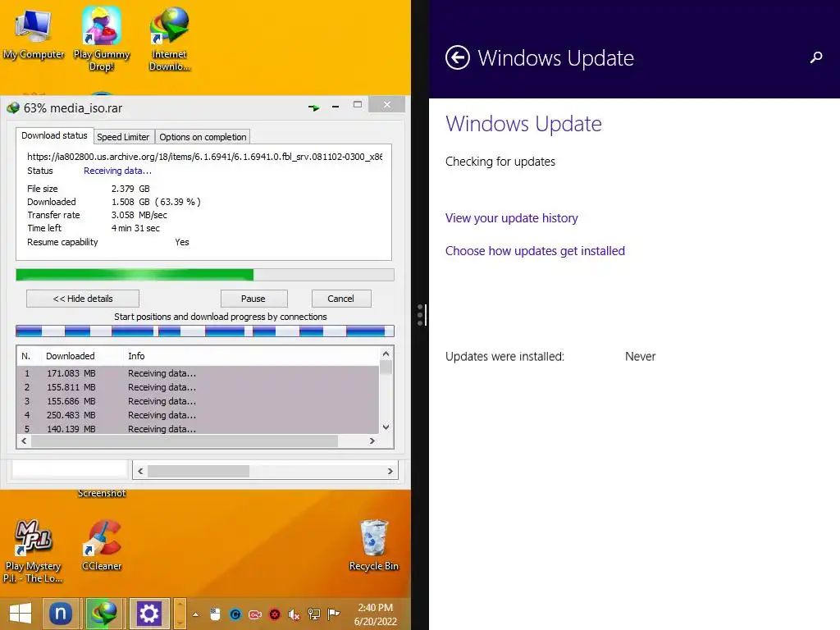This screenshot has height=630, width=840.
Task: Click the split-screen divider handle
Action: (421, 315)
